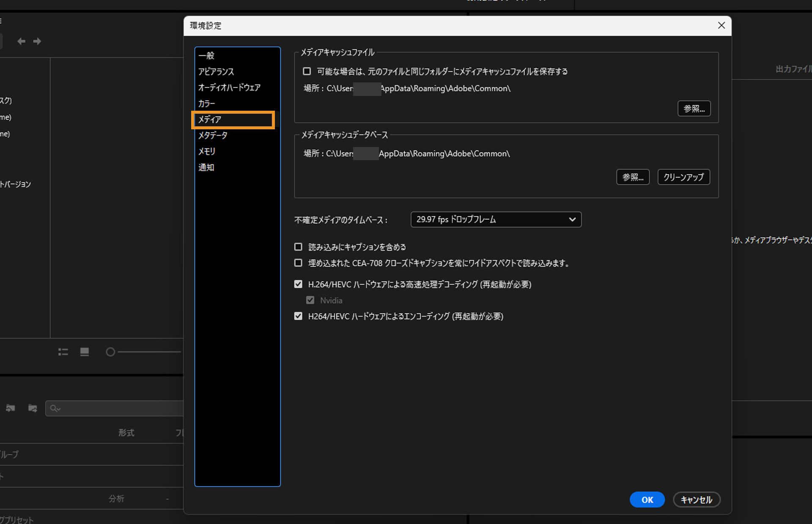Screen dimensions: 812x524
Task: Confirm settings with the OK button
Action: (647, 499)
